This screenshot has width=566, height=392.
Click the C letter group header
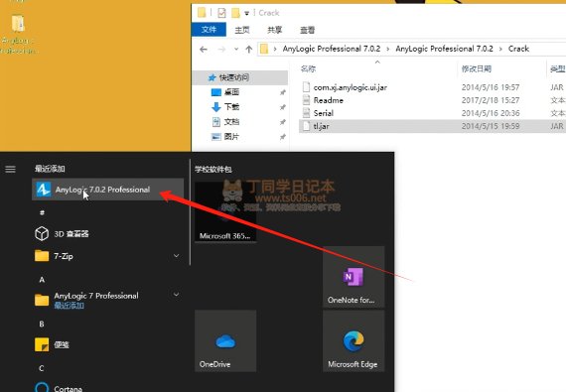(42, 368)
